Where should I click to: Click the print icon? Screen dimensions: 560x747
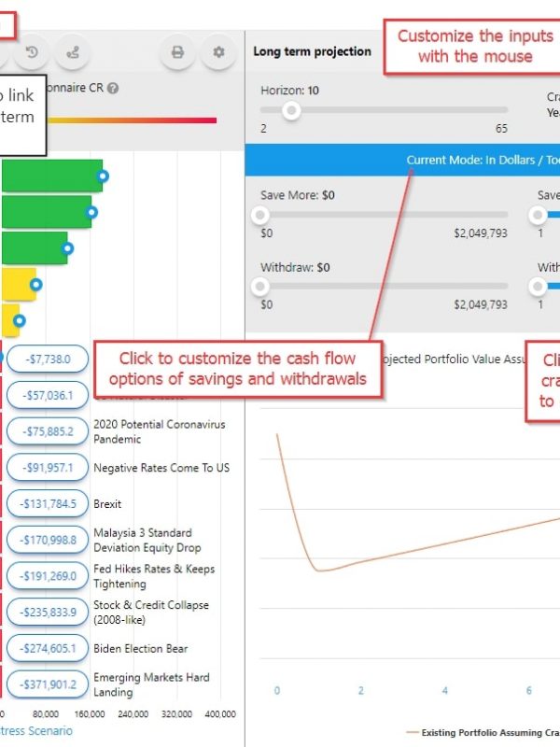click(x=177, y=52)
